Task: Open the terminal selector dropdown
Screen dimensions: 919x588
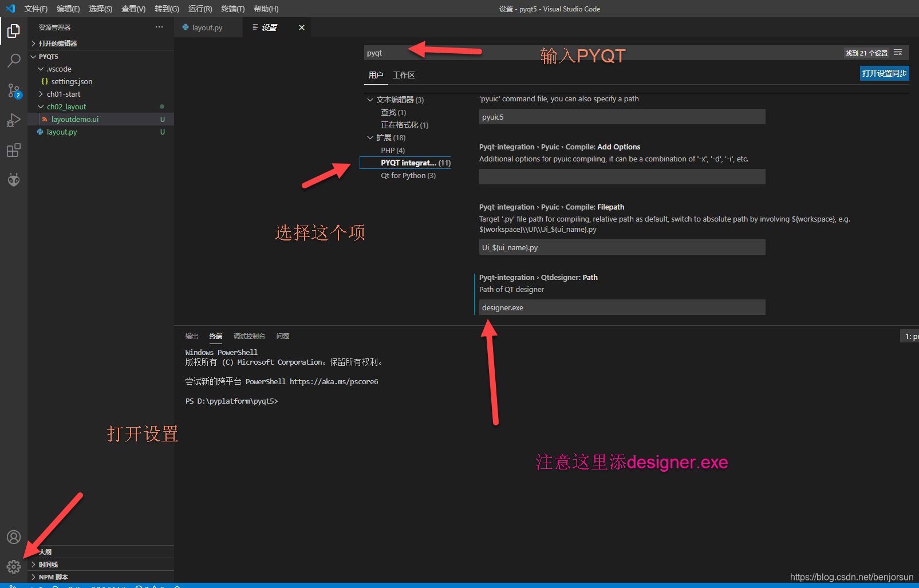Action: [910, 336]
